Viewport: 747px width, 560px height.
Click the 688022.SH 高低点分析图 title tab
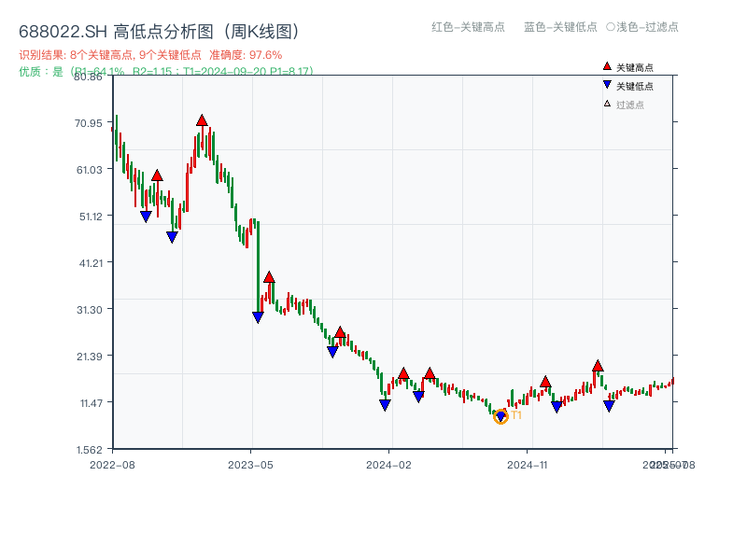[x=158, y=31]
